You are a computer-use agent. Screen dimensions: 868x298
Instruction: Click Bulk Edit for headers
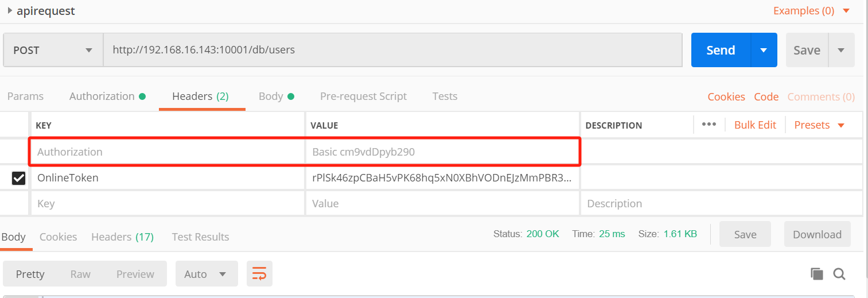click(755, 125)
